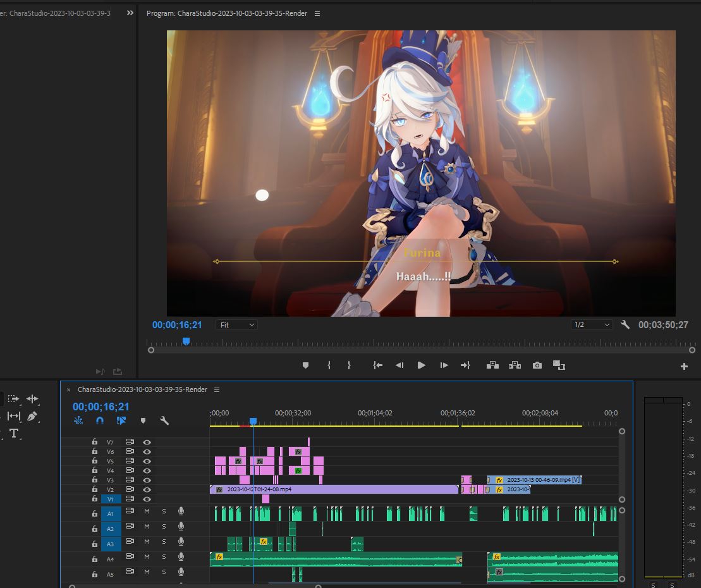
Task: Mute audio track A4
Action: point(147,556)
